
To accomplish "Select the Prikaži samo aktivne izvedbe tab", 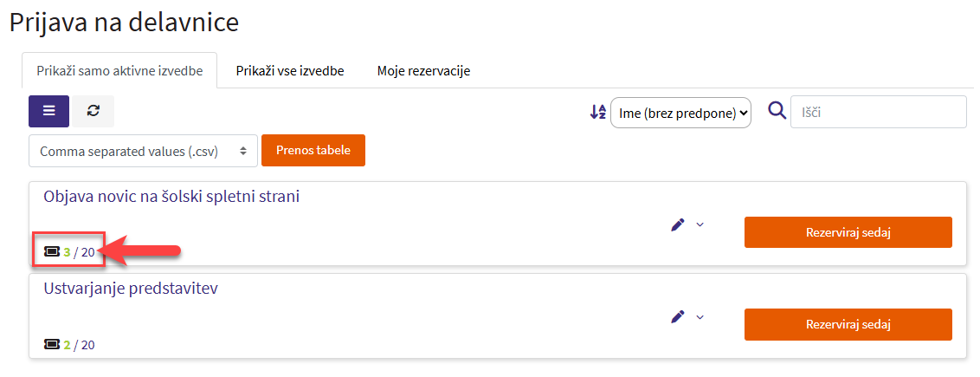I will (x=119, y=71).
